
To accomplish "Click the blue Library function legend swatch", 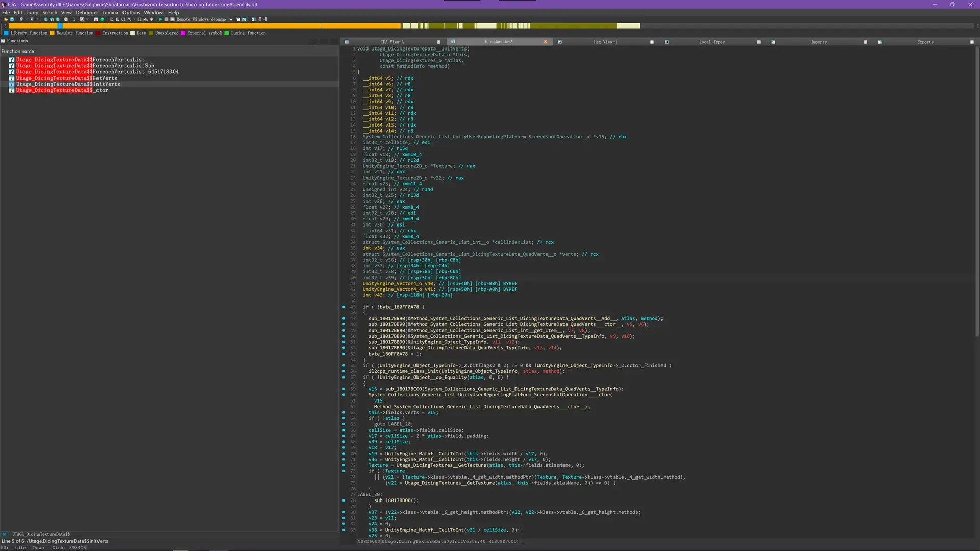I will [6, 33].
